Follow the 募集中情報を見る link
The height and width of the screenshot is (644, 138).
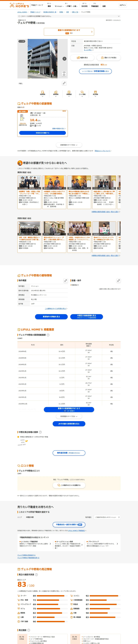(59, 128)
